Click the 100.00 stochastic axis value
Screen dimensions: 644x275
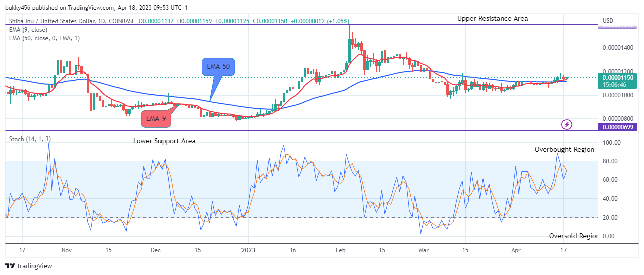point(611,143)
